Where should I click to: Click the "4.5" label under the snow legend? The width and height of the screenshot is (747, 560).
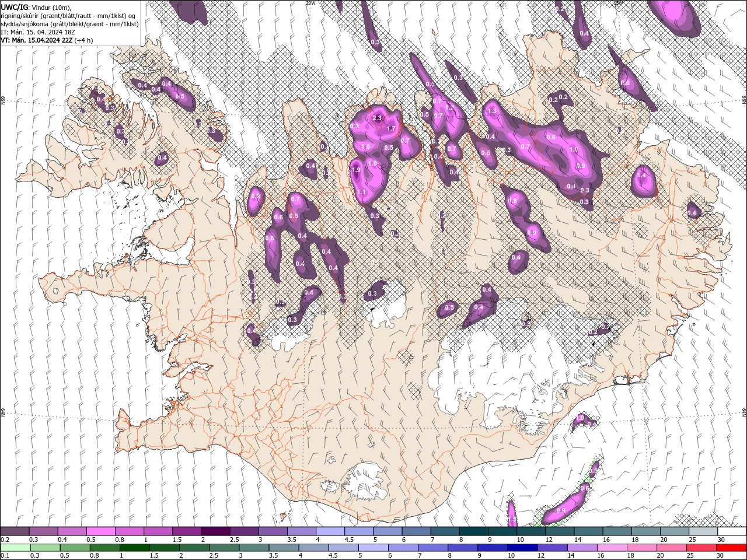coord(350,540)
